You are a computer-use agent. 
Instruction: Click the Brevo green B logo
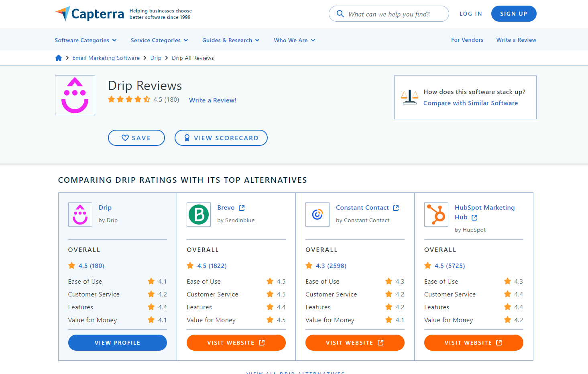coord(199,215)
